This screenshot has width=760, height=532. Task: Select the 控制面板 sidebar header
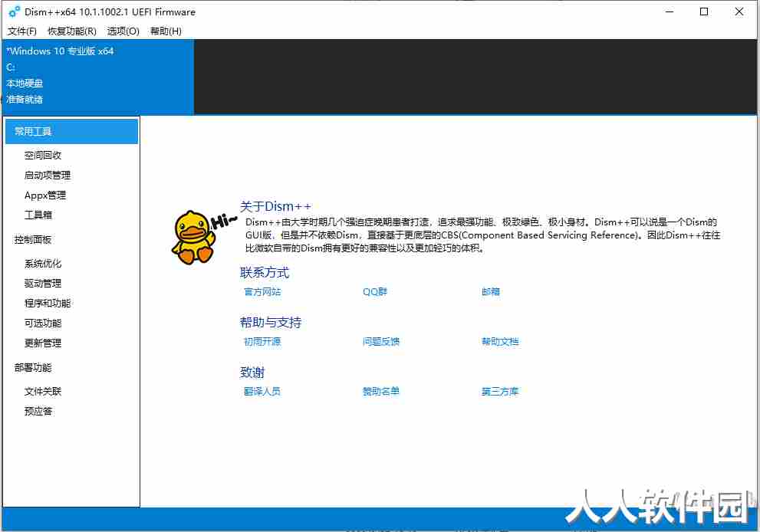click(x=33, y=239)
